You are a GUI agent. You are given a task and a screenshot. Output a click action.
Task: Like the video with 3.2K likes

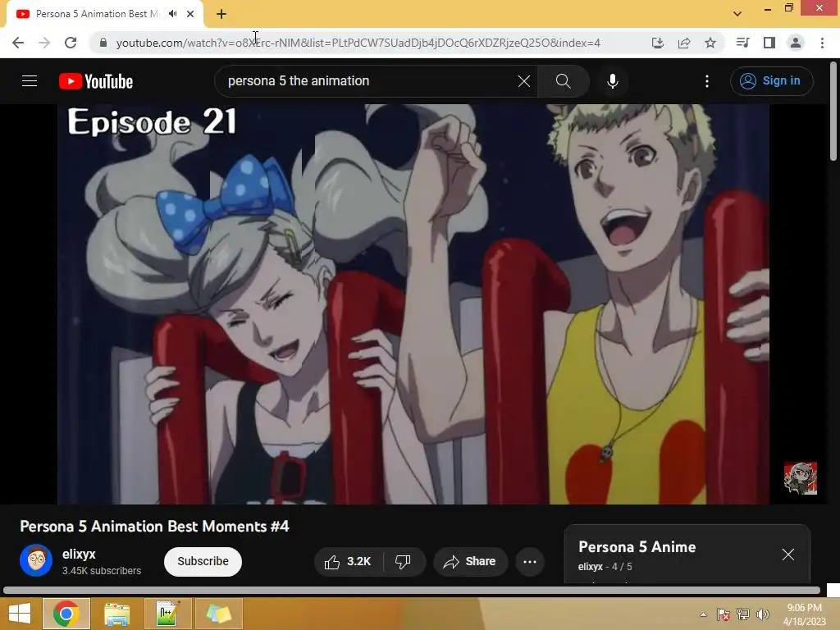click(348, 561)
